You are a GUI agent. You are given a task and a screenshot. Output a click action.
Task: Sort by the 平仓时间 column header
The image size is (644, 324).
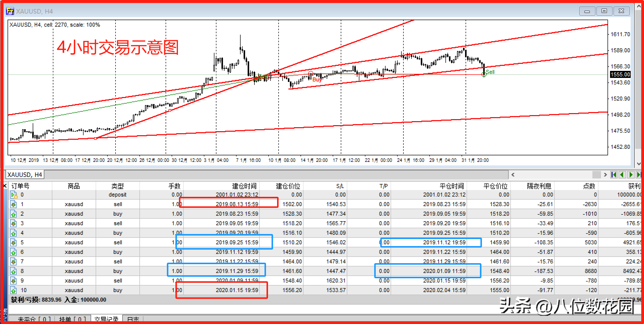pyautogui.click(x=429, y=186)
